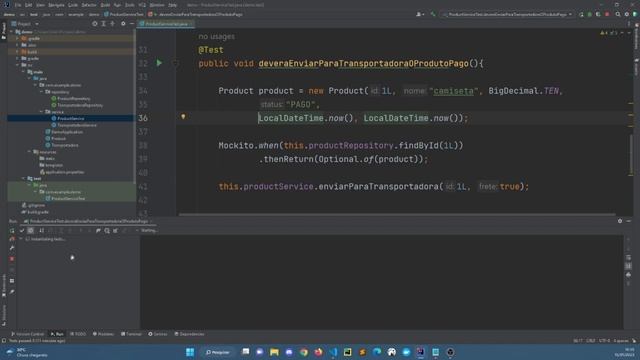640x360 pixels.
Task: Click the editor horizontal scrollbar
Action: tap(397, 214)
